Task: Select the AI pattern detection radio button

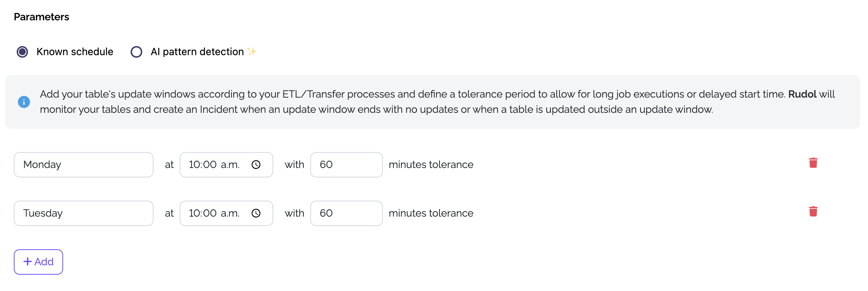Action: (136, 52)
